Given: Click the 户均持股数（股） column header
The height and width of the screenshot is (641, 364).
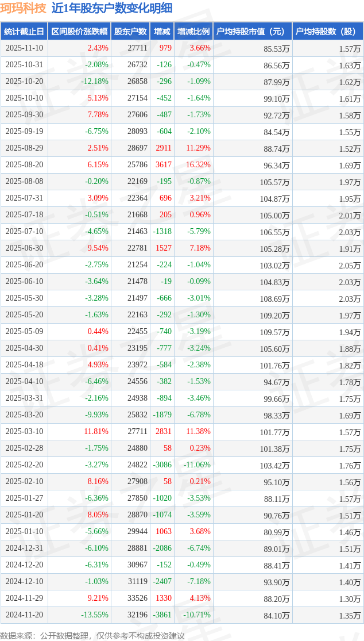Looking at the screenshot, I should (327, 32).
